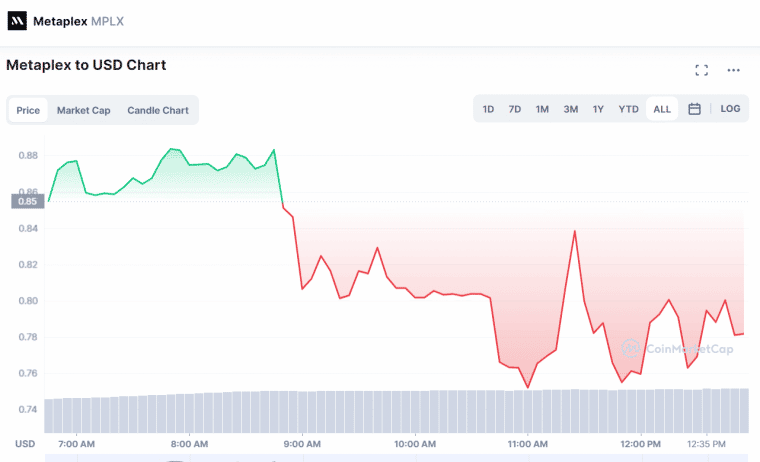Switch to the Price tab
The image size is (760, 462).
point(28,110)
